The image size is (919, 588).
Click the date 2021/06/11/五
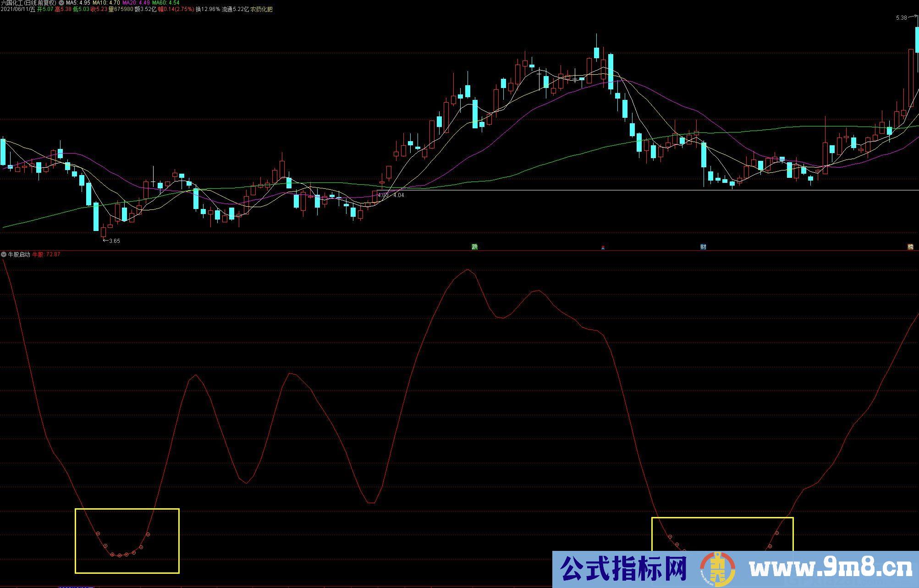(x=17, y=9)
